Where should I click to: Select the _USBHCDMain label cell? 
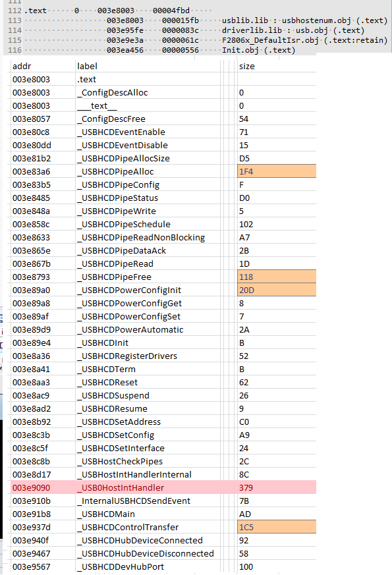(x=148, y=514)
